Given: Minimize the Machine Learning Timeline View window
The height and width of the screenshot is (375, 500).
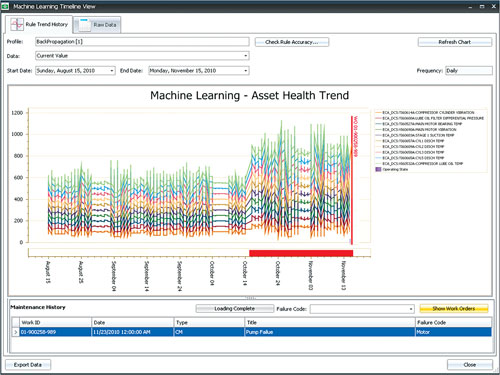Looking at the screenshot, I should coord(470,6).
